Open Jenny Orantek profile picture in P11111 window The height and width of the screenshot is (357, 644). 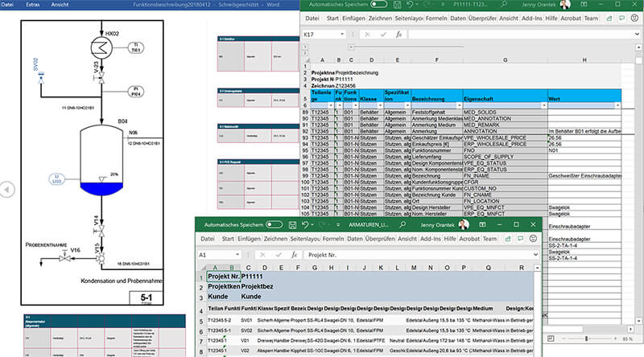click(x=565, y=5)
